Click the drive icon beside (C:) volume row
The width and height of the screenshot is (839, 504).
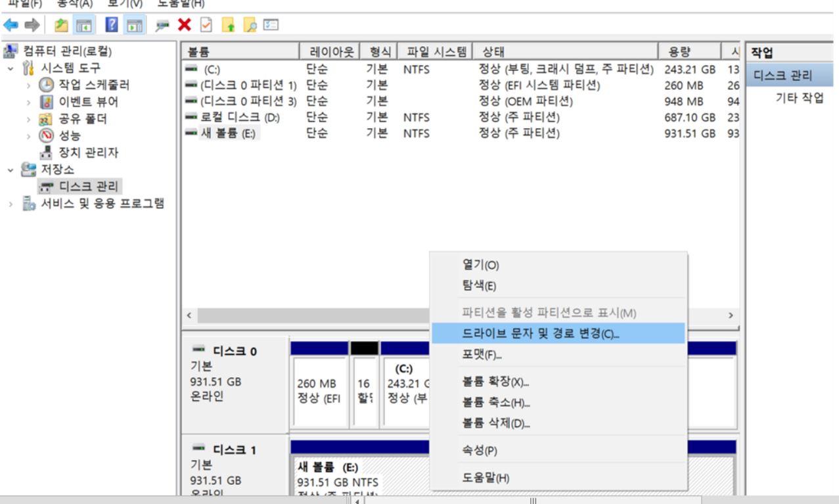(x=191, y=69)
